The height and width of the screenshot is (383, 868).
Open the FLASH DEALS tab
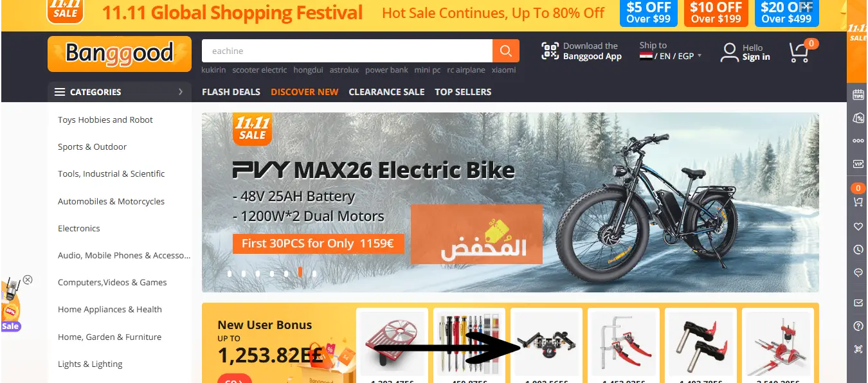click(x=231, y=92)
